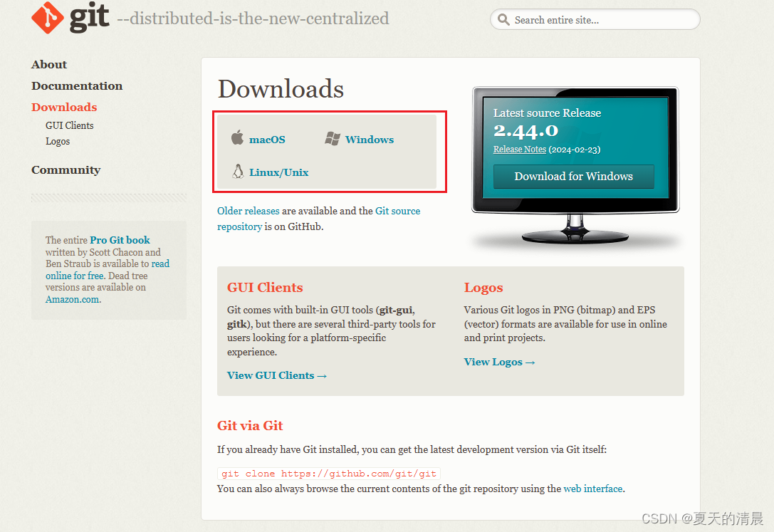Click the Git via Git heading
Screen dimensions: 774x532
click(x=250, y=425)
